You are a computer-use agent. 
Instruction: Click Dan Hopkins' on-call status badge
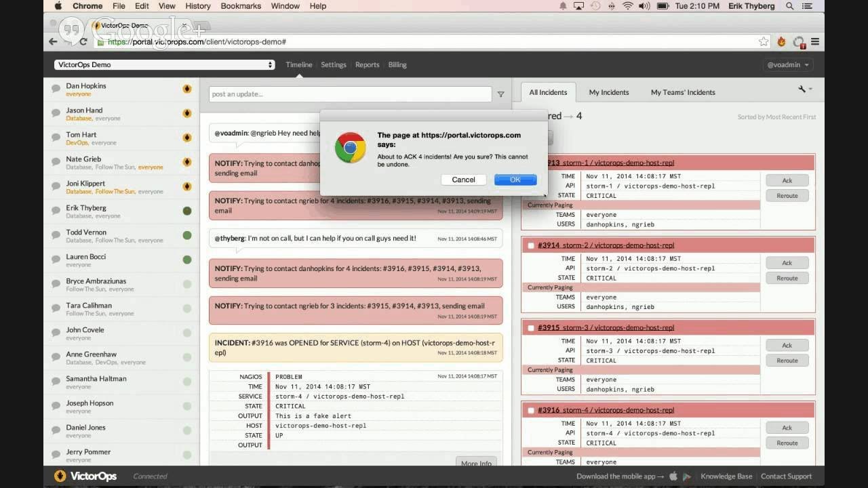pos(187,89)
